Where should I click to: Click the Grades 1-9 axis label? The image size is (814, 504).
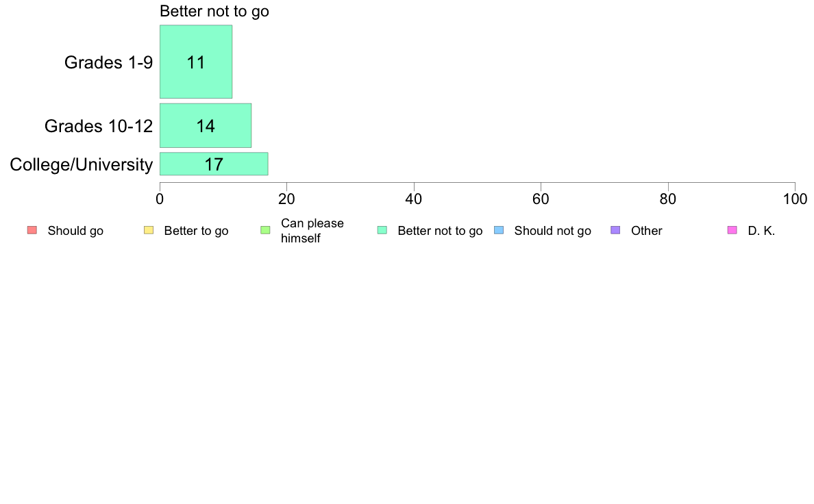(108, 62)
